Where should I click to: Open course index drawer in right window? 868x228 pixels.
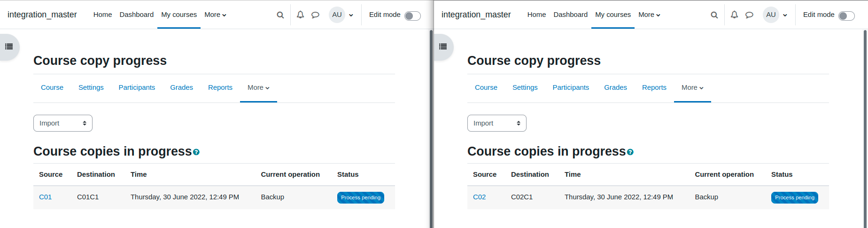pos(443,47)
